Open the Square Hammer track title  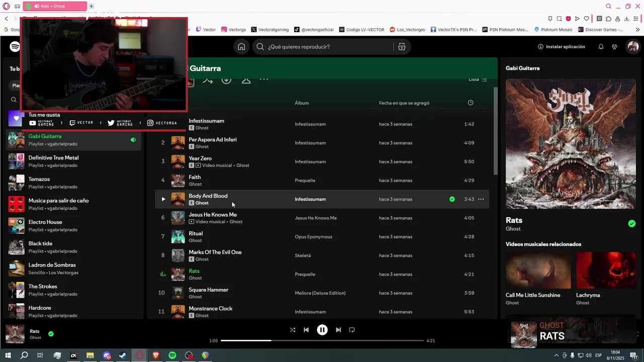pos(208,290)
